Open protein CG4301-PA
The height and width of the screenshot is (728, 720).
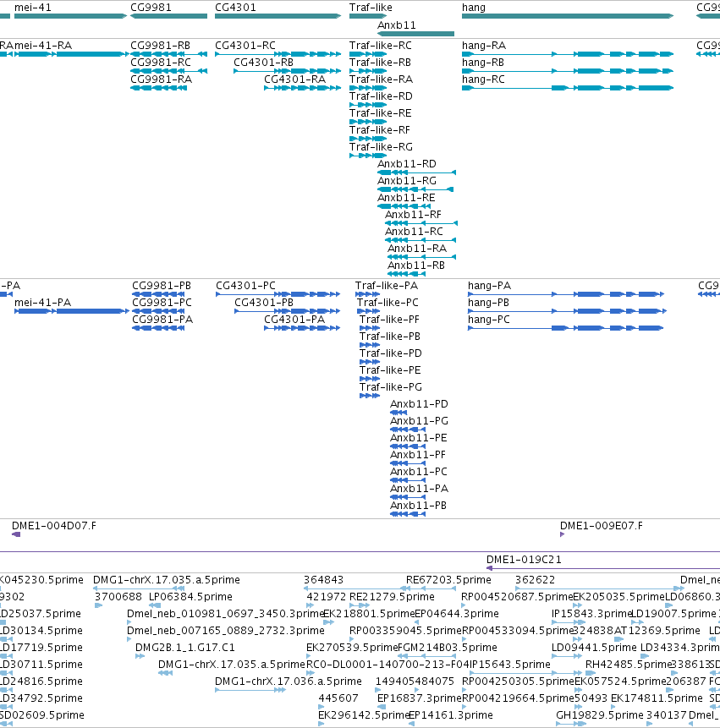coord(302,328)
